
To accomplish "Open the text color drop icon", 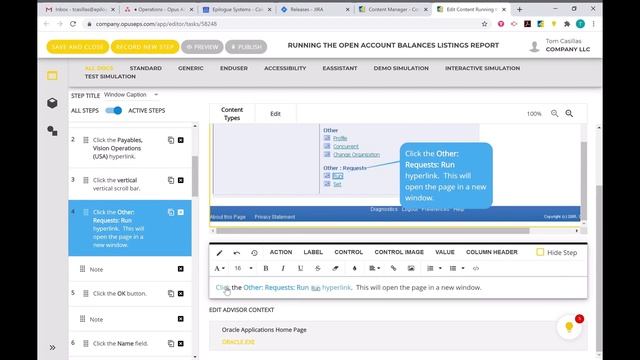I will point(354,268).
